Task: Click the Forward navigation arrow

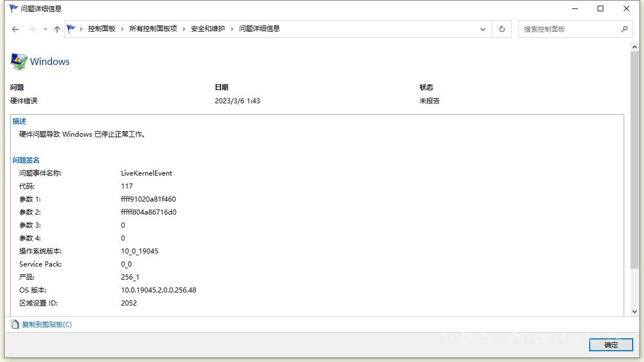Action: (x=31, y=29)
